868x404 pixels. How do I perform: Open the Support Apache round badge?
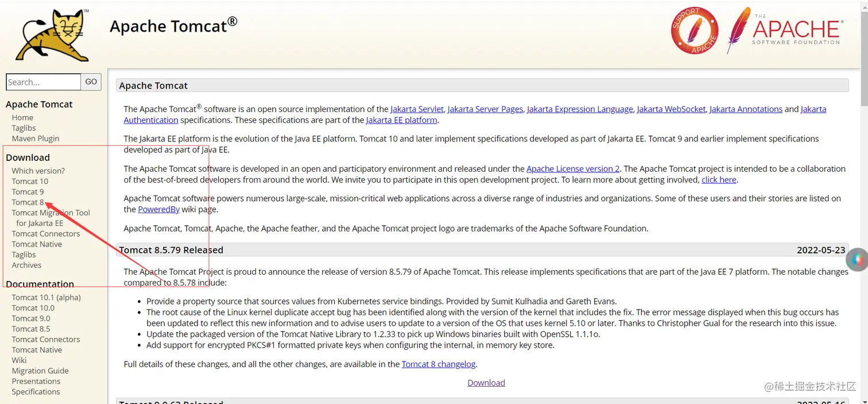click(x=695, y=30)
